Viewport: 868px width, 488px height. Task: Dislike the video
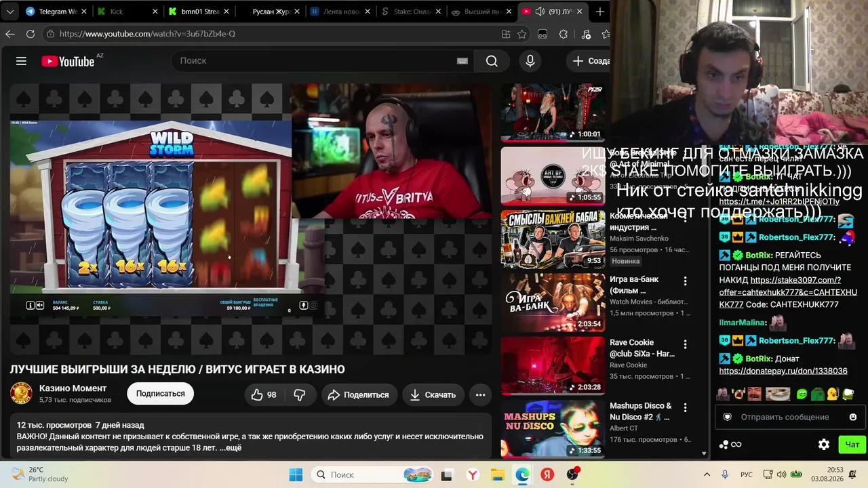click(x=299, y=394)
